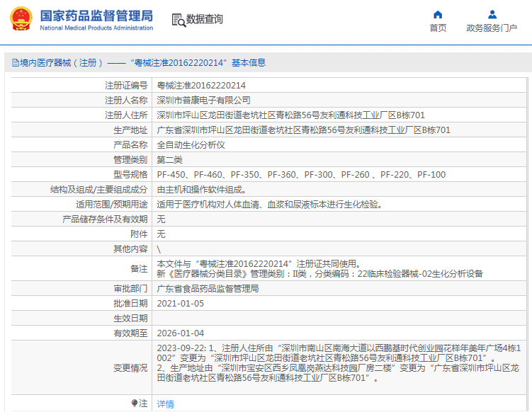This screenshot has width=532, height=412.
Task: Select 广东省食品药品监督管理局 approval department
Action: pyautogui.click(x=208, y=289)
